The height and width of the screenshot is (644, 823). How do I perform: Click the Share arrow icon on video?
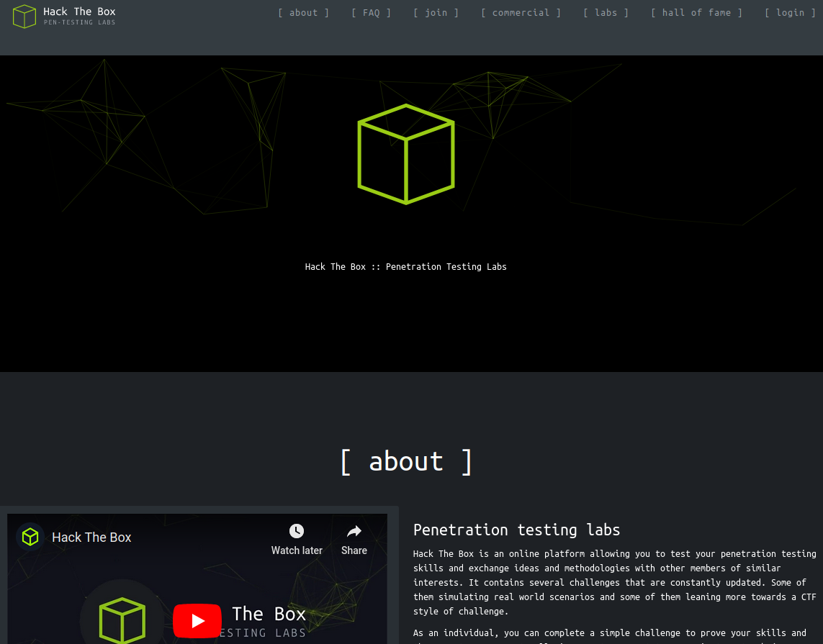point(354,531)
